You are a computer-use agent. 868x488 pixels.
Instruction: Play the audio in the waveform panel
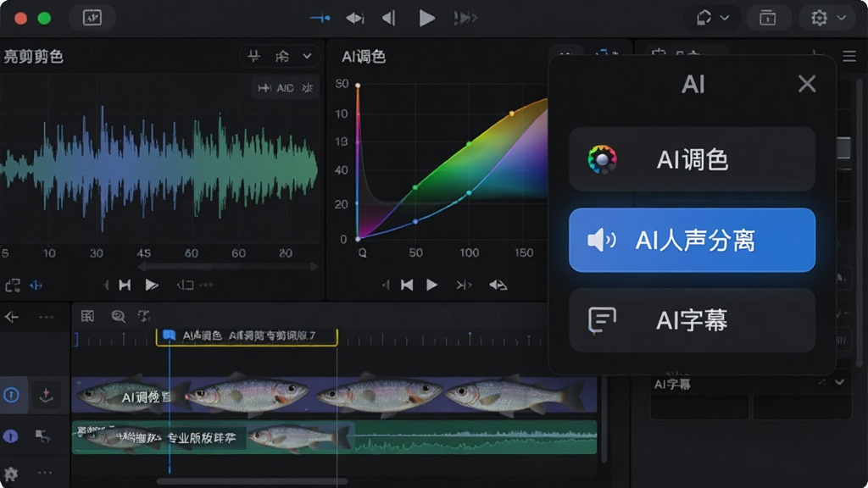point(151,285)
